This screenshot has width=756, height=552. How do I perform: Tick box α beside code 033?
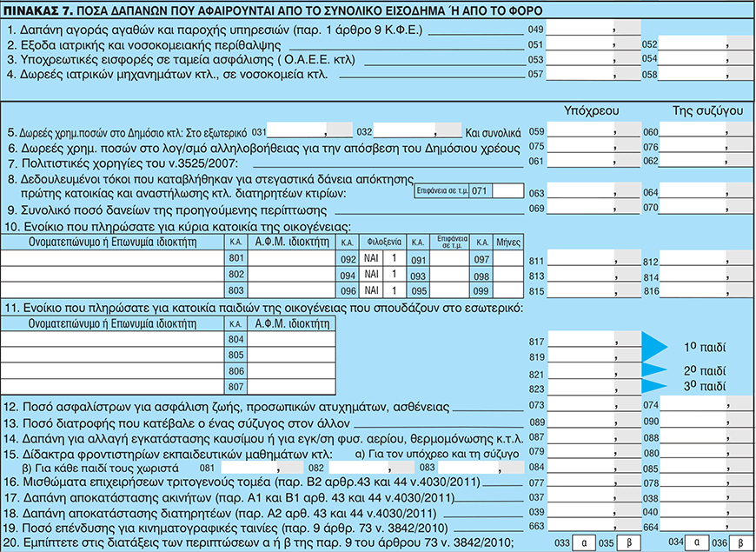(x=586, y=542)
